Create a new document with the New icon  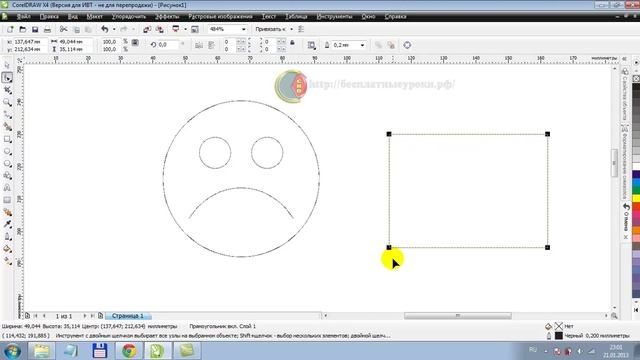pos(10,29)
